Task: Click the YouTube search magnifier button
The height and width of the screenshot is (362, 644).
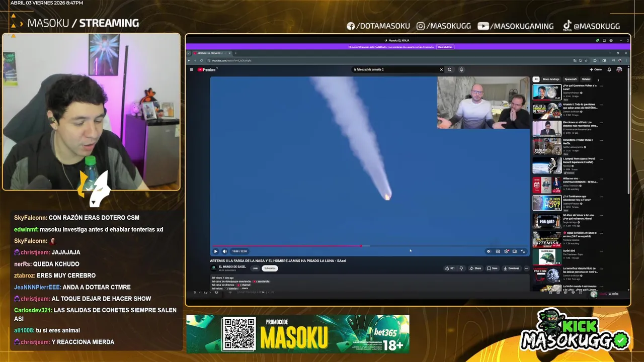Action: point(450,69)
